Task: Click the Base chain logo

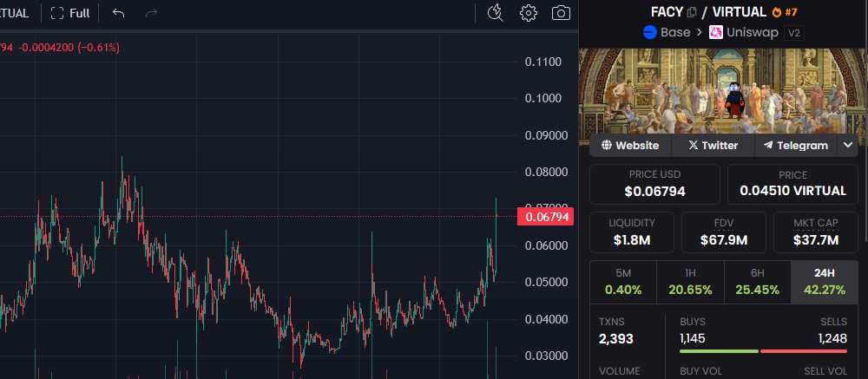Action: tap(650, 33)
